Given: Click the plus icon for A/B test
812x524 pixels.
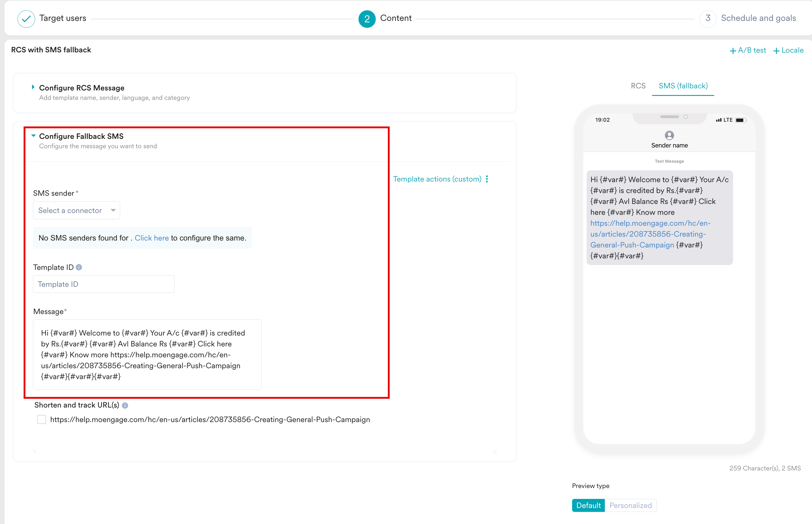Looking at the screenshot, I should [733, 51].
